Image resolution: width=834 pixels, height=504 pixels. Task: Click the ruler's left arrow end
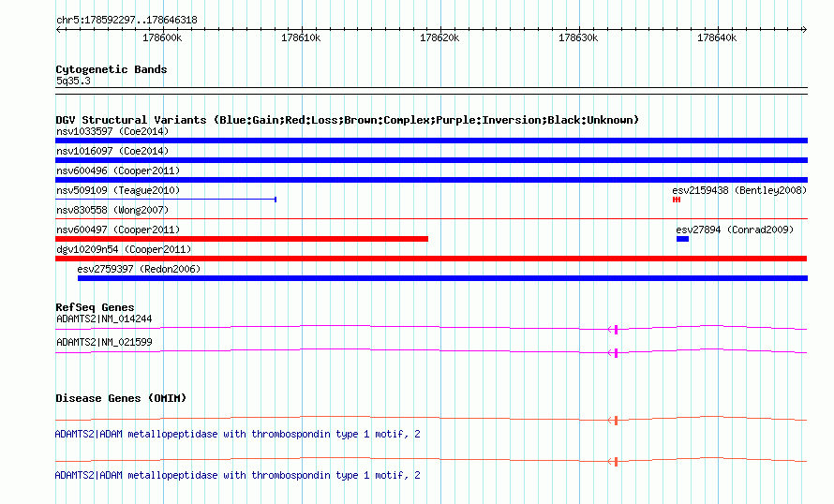tap(58, 30)
